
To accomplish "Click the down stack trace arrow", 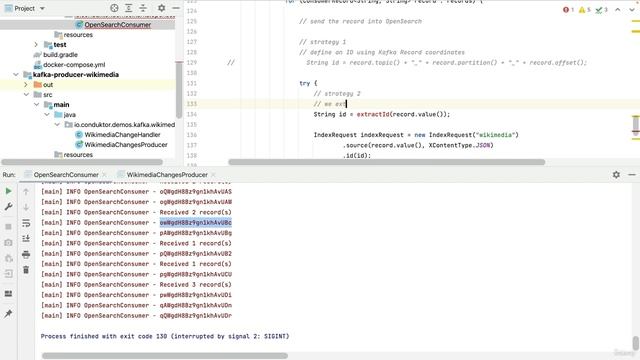I will [x=26, y=207].
